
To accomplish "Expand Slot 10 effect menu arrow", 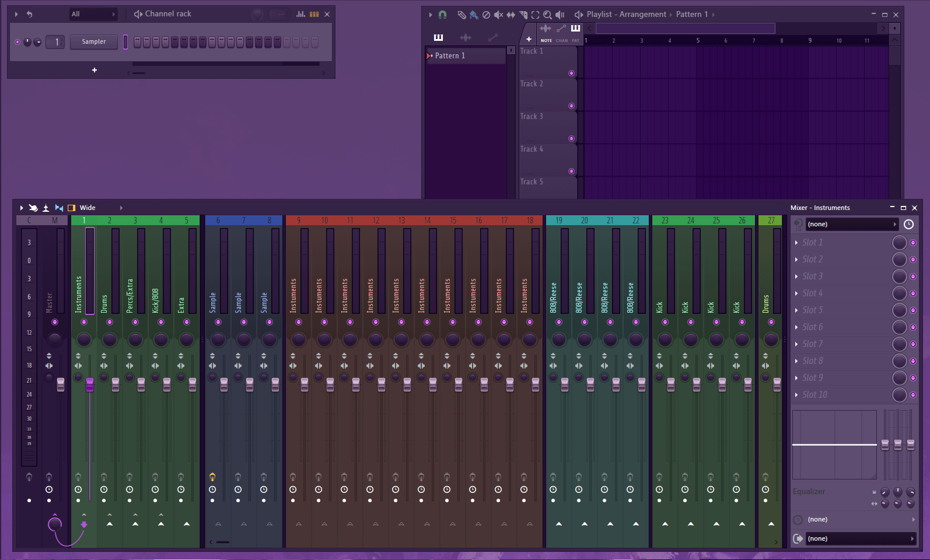I will click(x=796, y=395).
